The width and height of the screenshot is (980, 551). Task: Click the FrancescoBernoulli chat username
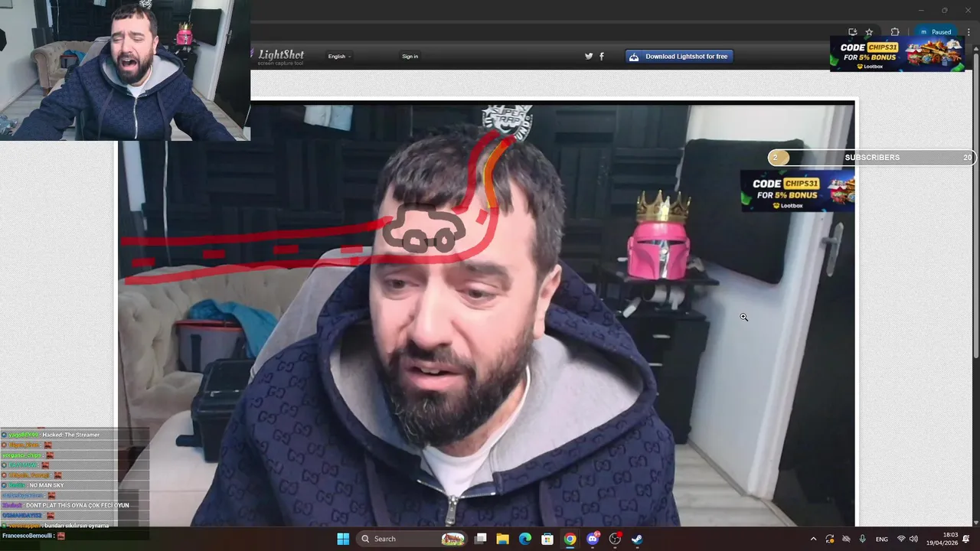pos(27,536)
